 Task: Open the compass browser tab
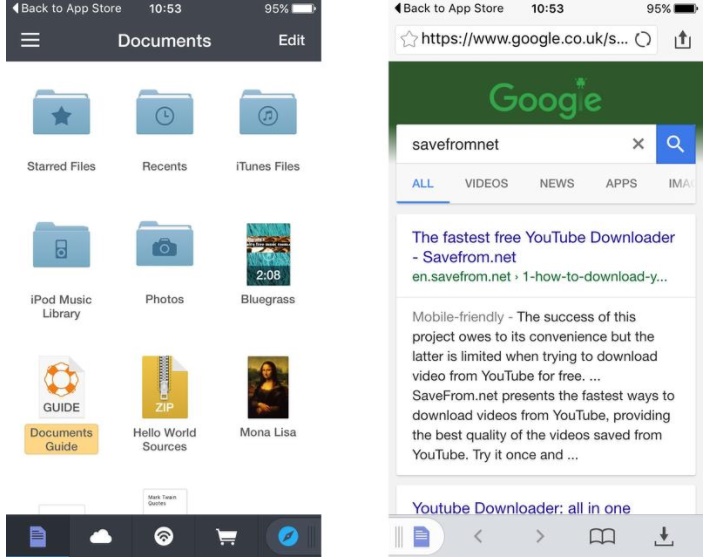click(288, 536)
